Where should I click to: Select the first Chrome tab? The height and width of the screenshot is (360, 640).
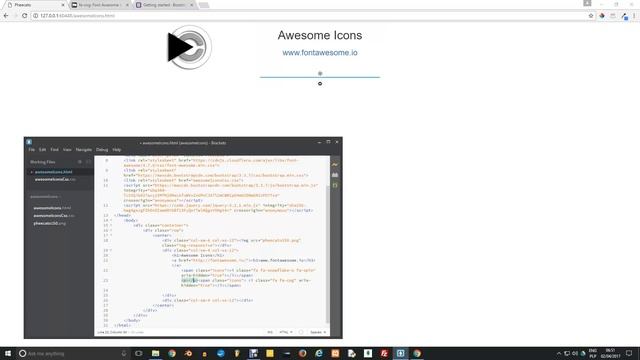(35, 5)
